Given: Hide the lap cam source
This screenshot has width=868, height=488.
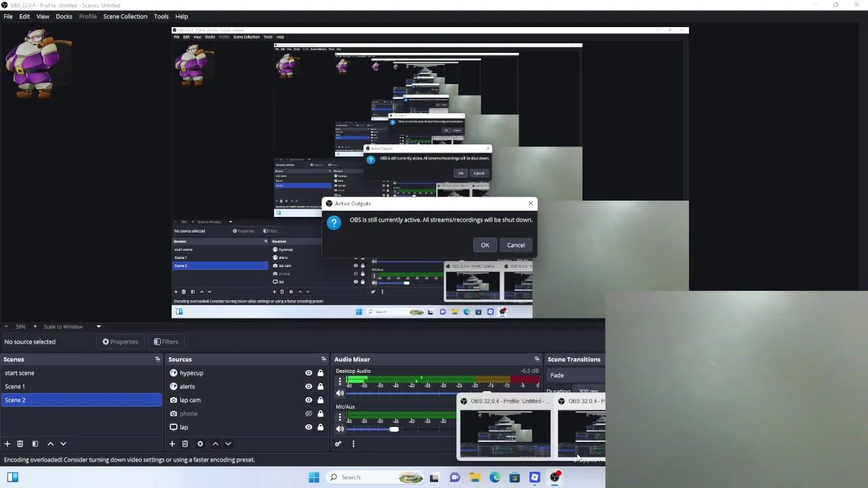Looking at the screenshot, I should (309, 400).
